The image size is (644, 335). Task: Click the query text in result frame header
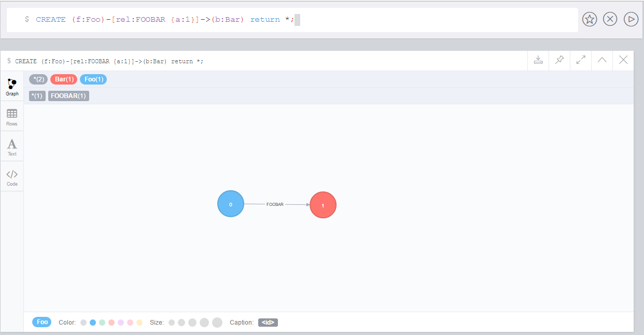pyautogui.click(x=109, y=61)
